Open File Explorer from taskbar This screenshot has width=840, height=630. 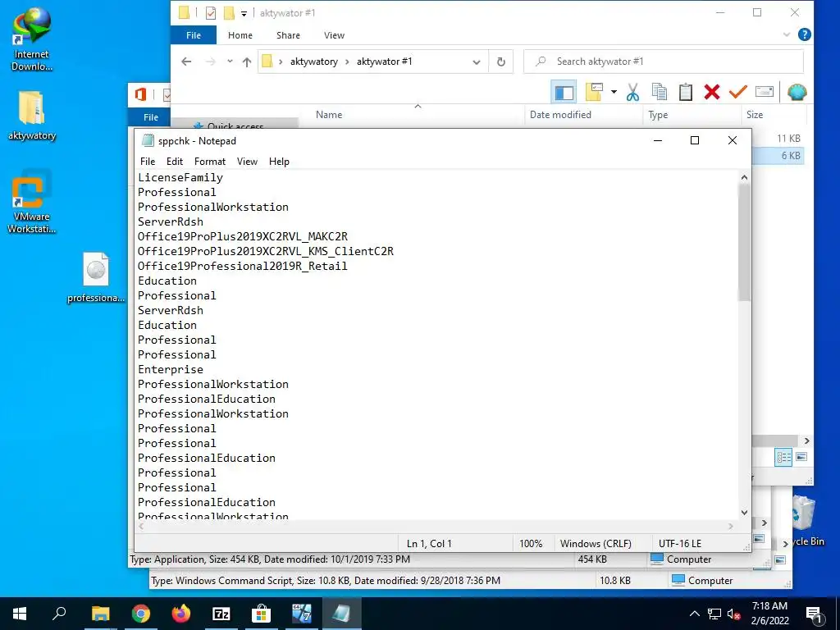100,614
